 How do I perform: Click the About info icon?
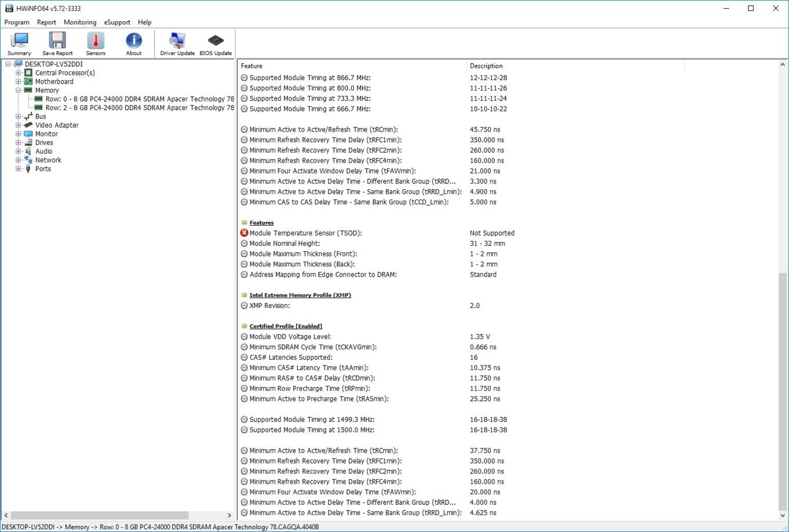coord(134,44)
